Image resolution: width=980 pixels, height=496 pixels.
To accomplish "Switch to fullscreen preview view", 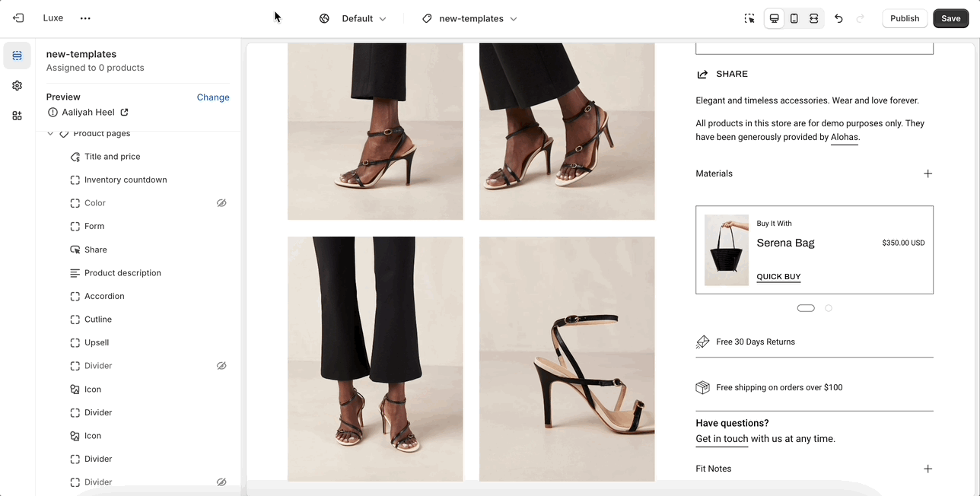I will [813, 18].
